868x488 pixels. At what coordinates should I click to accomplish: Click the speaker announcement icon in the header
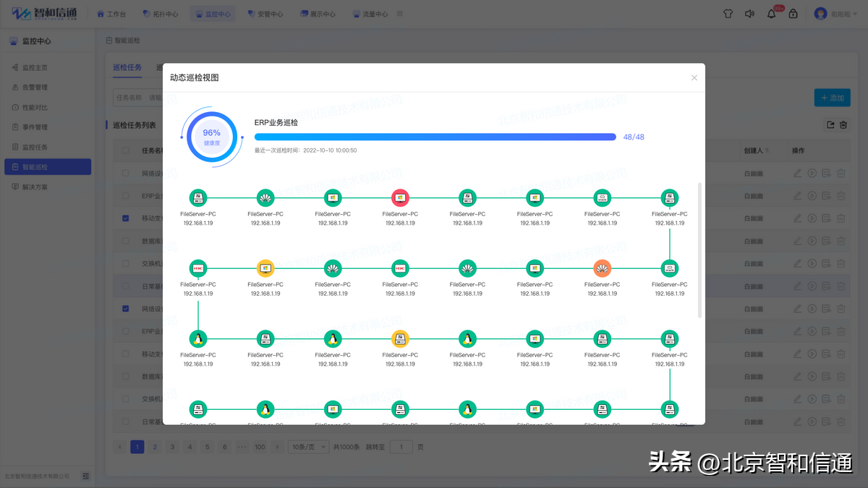tap(749, 13)
